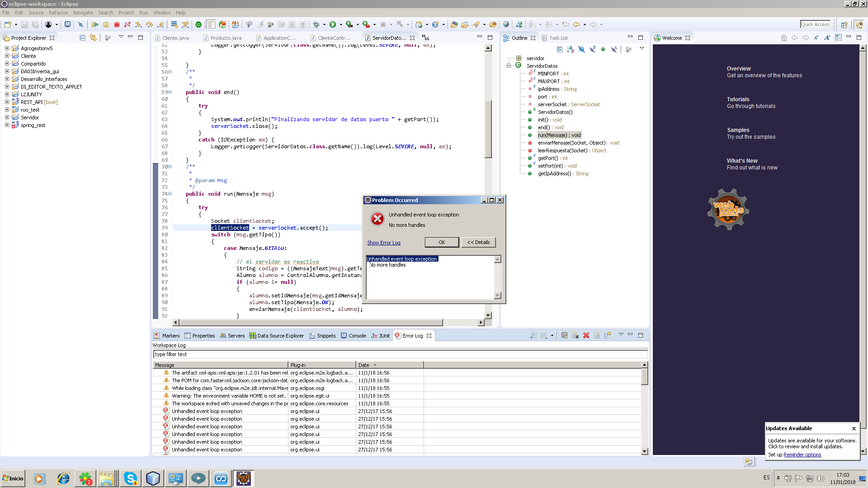
Task: Open Outline view menu triangle
Action: coord(642,49)
